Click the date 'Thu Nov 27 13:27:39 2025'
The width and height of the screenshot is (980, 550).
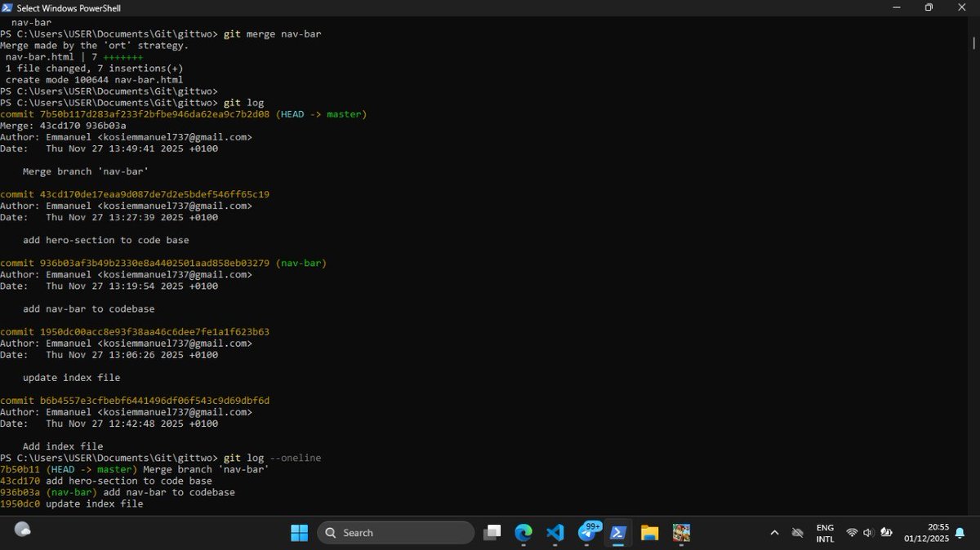[114, 217]
